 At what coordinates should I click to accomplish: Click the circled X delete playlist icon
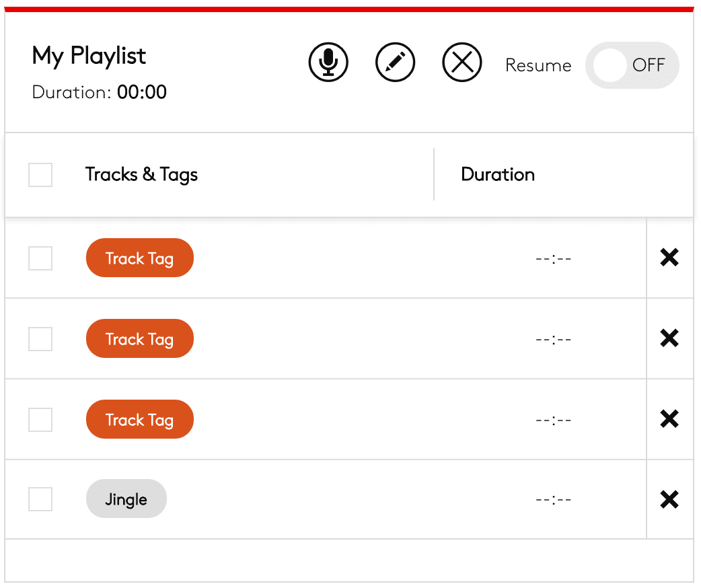pyautogui.click(x=462, y=63)
